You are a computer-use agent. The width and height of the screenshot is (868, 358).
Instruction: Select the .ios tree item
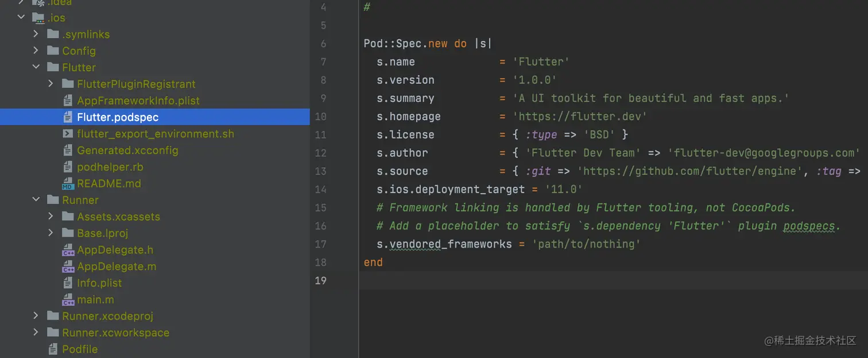click(x=56, y=17)
